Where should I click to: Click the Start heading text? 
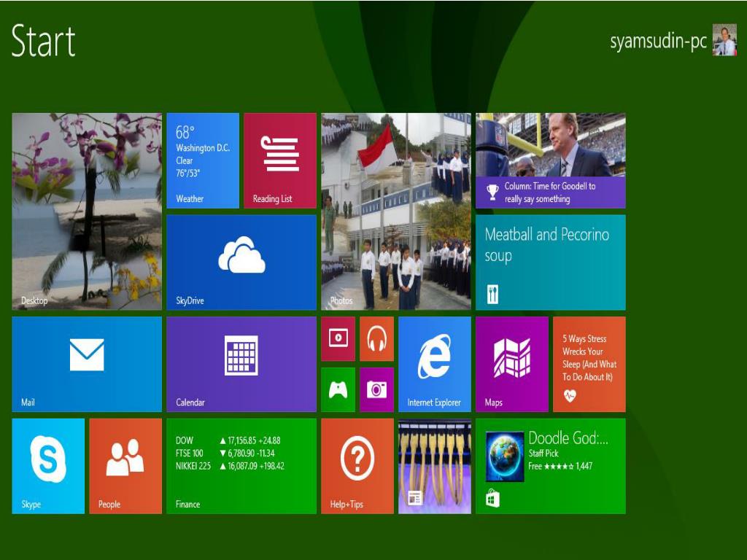click(43, 42)
